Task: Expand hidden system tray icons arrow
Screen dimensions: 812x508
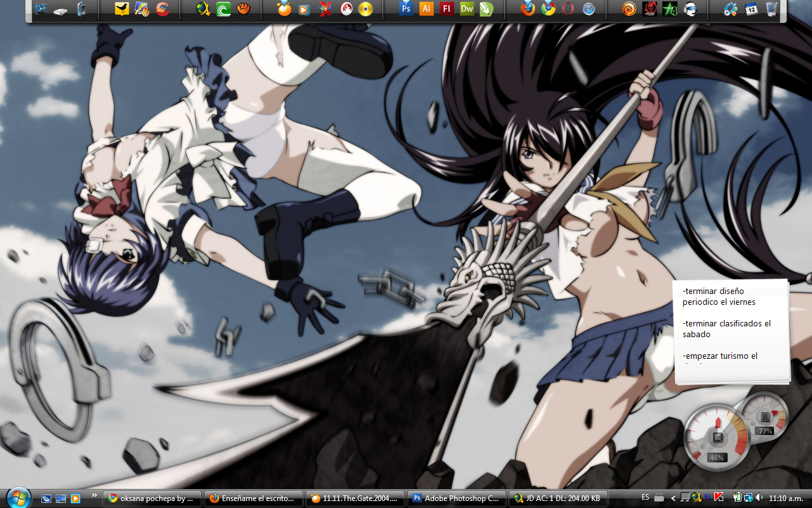Action: click(673, 498)
